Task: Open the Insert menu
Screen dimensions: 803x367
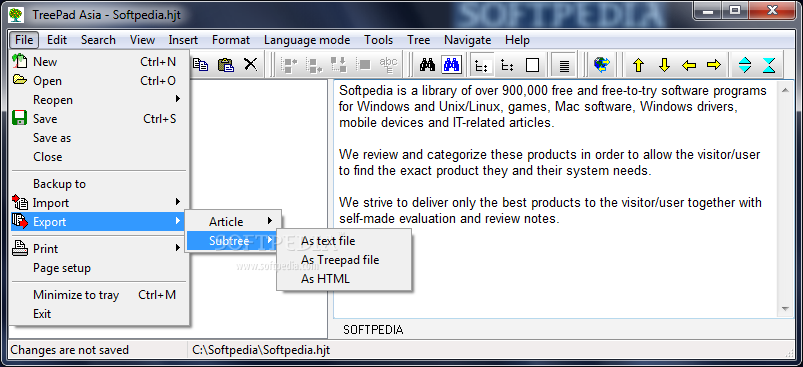Action: pos(183,40)
